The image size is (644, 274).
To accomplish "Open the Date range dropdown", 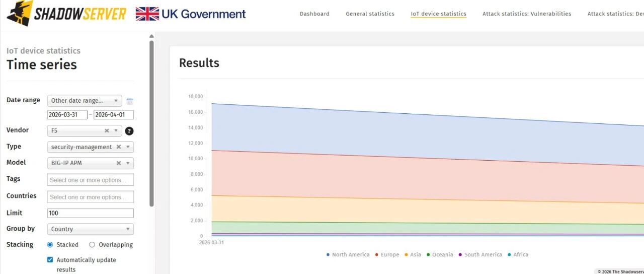I will tap(85, 101).
